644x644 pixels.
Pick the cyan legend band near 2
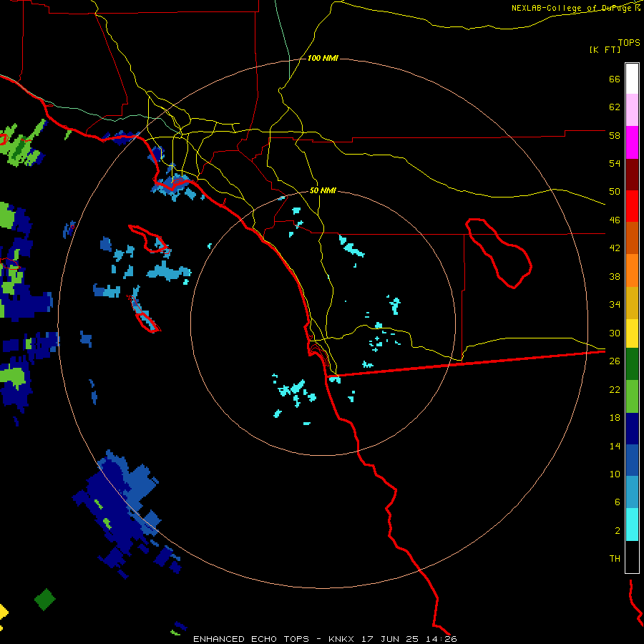pyautogui.click(x=632, y=525)
